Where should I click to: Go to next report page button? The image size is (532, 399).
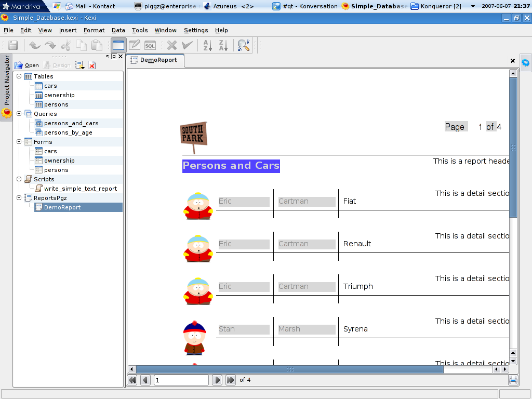point(217,380)
